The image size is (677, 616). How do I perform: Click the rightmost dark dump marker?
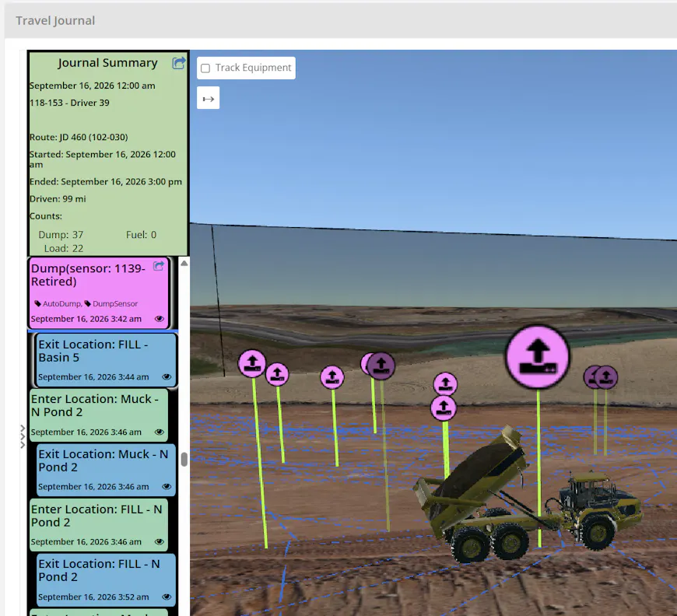click(606, 377)
